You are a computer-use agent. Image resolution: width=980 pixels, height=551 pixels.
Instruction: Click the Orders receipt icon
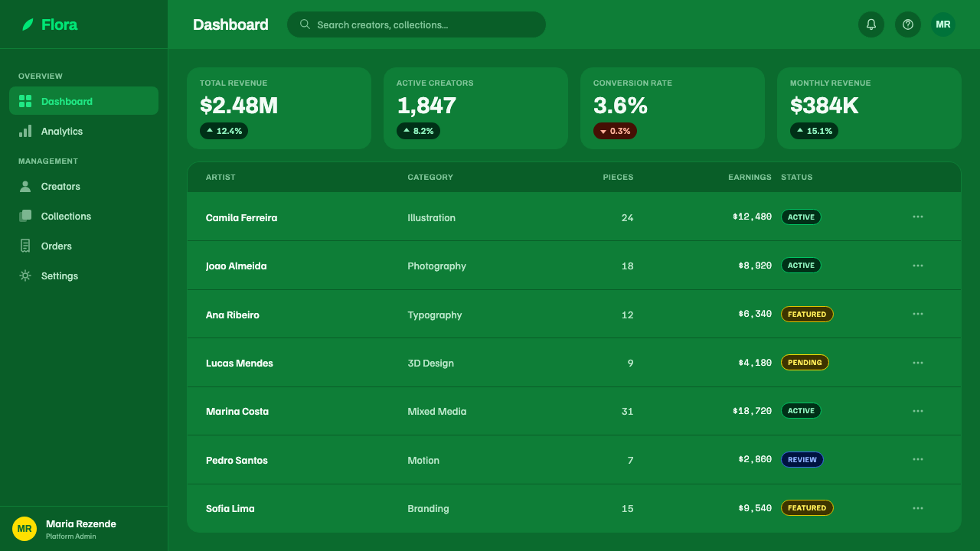pyautogui.click(x=25, y=246)
